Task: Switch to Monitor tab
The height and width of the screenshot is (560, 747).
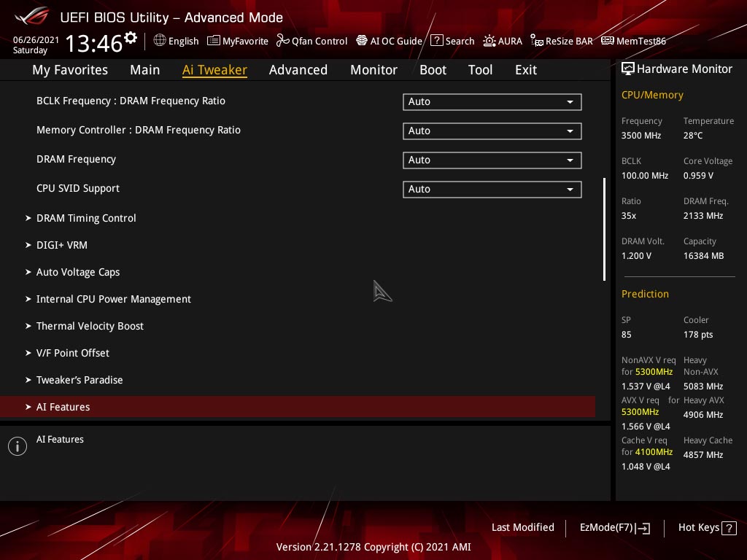Action: [x=374, y=70]
